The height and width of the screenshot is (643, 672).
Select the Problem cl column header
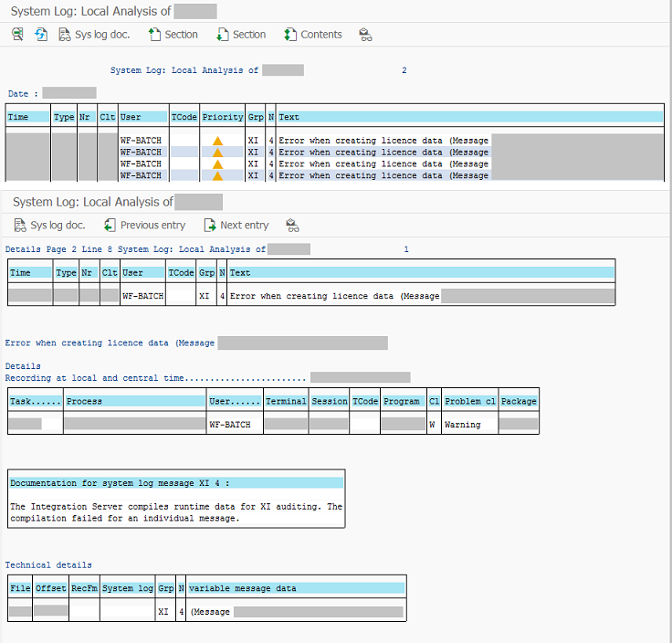470,401
